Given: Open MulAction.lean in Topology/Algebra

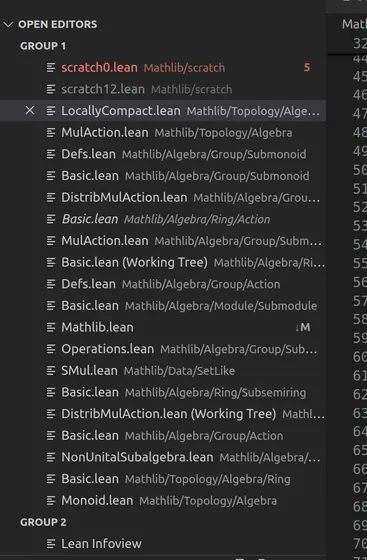Looking at the screenshot, I should [x=163, y=132].
